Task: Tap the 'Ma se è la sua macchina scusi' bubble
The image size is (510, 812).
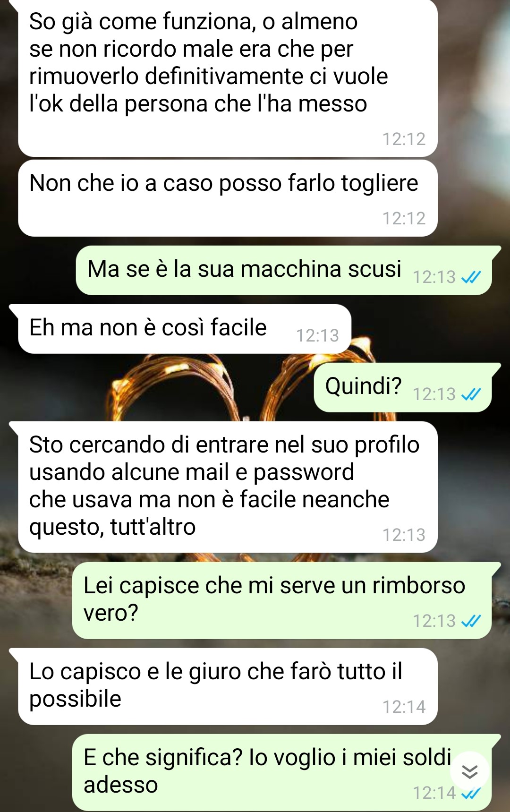Action: [284, 270]
